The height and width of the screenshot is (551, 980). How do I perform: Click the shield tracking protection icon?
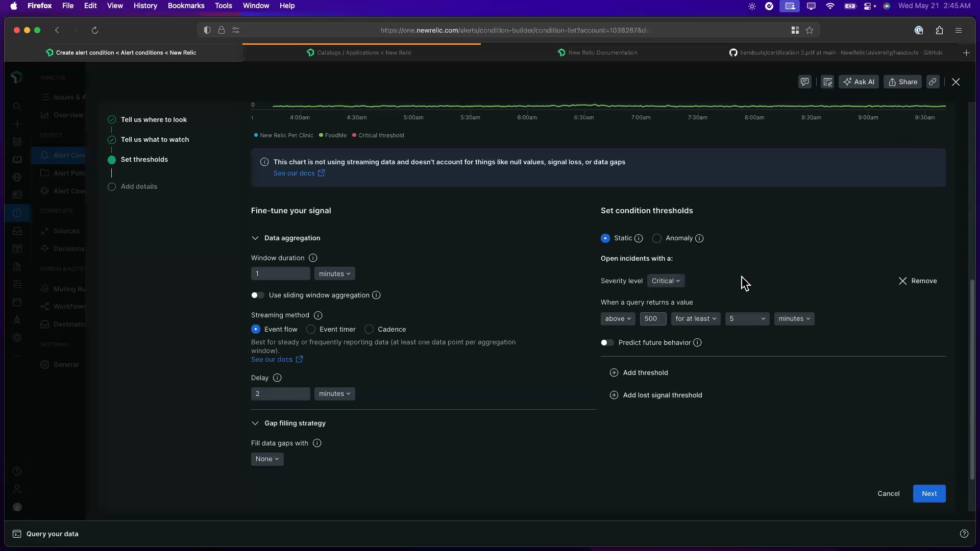(207, 31)
